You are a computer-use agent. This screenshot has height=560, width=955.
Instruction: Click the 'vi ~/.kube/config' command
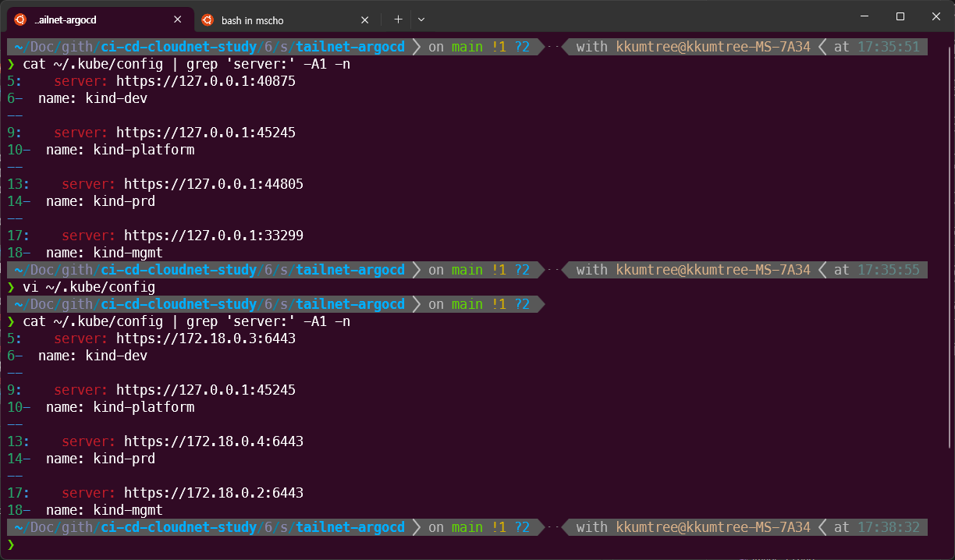89,287
